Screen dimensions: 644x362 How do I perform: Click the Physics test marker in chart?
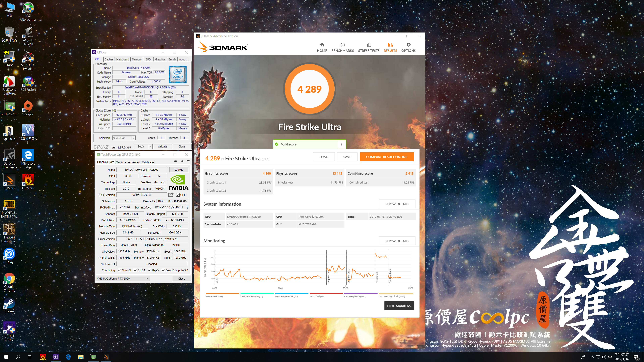(377, 278)
